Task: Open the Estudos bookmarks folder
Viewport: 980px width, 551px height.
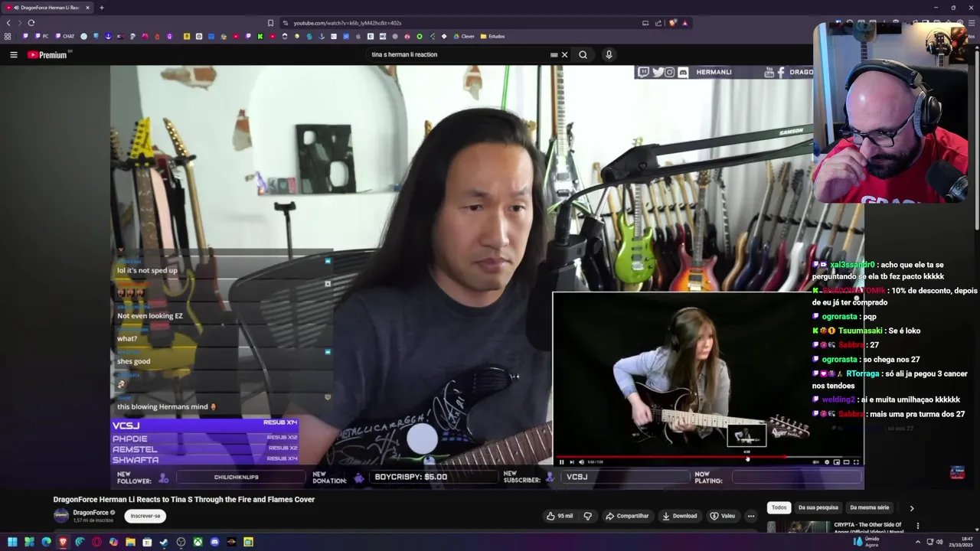Action: (492, 36)
